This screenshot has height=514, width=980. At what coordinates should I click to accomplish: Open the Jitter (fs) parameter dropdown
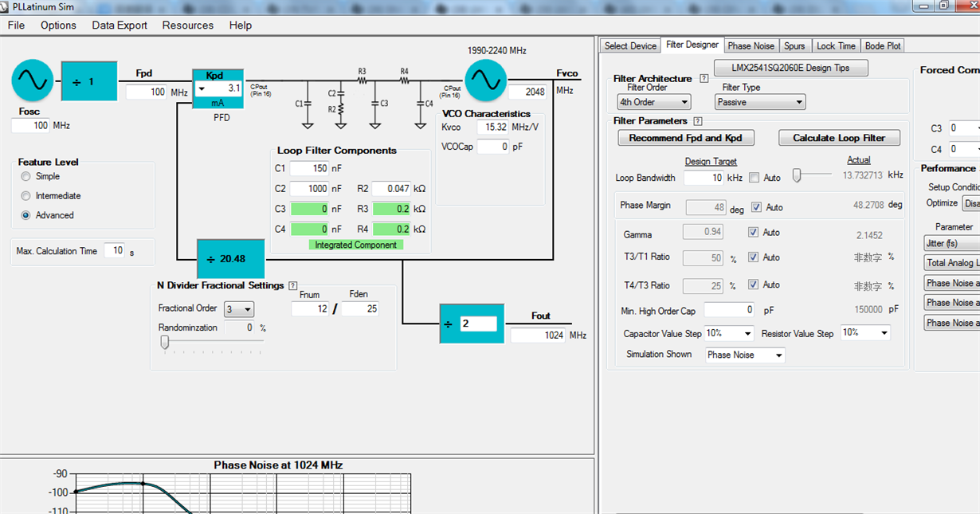coord(952,243)
